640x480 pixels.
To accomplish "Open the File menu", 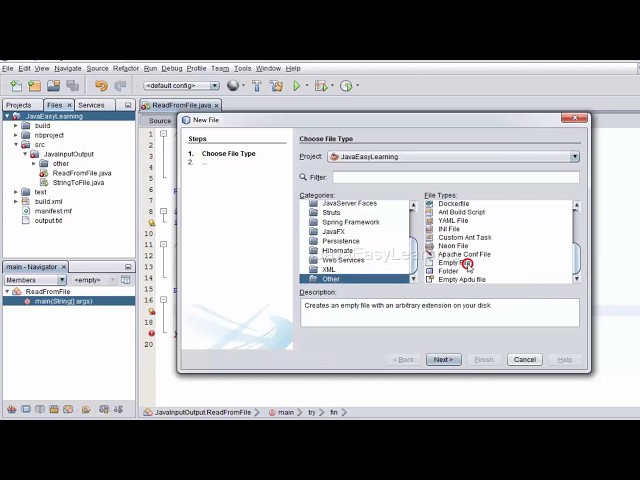I will pyautogui.click(x=7, y=69).
